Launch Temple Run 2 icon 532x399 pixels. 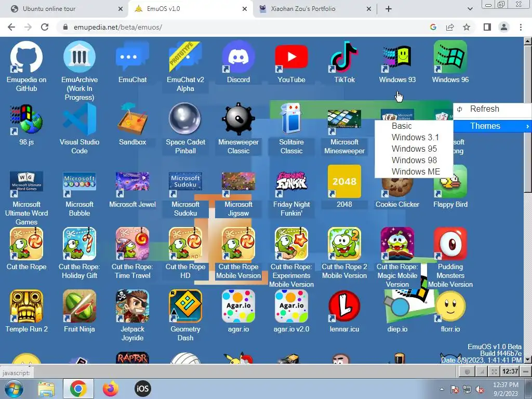[26, 306]
